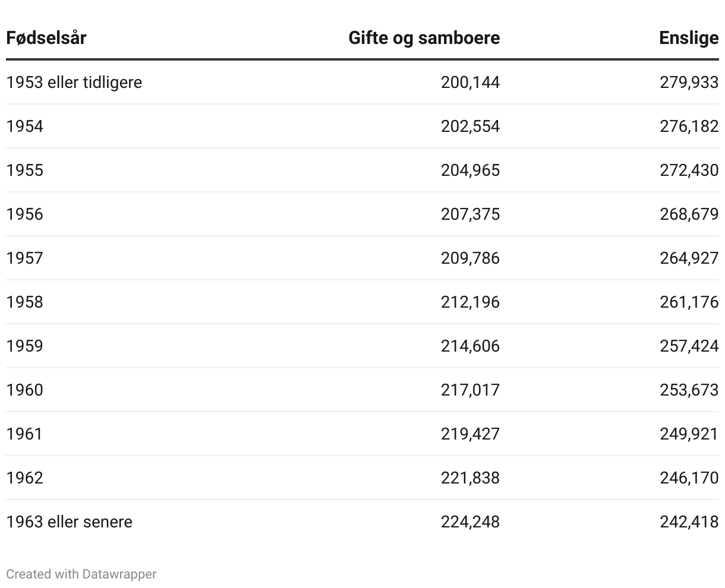Click the value 279,933
The height and width of the screenshot is (588, 725).
[x=689, y=82]
